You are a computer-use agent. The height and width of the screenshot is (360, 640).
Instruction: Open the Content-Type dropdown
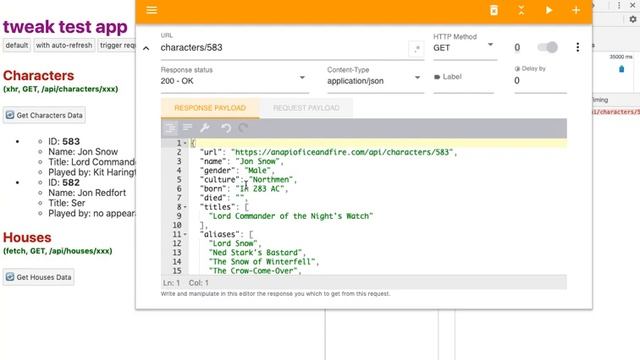(x=375, y=80)
